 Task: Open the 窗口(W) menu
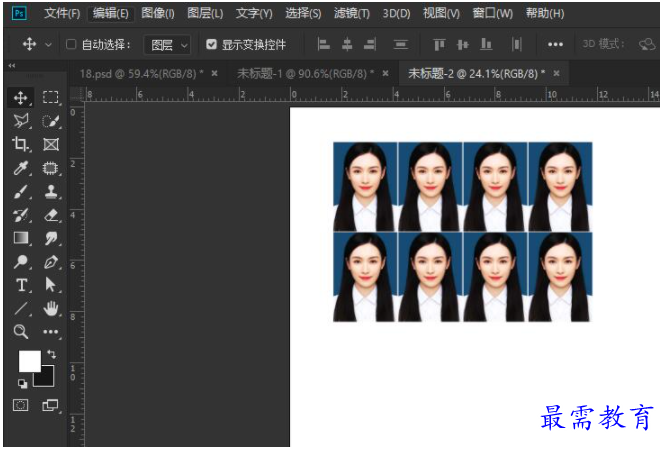click(493, 14)
